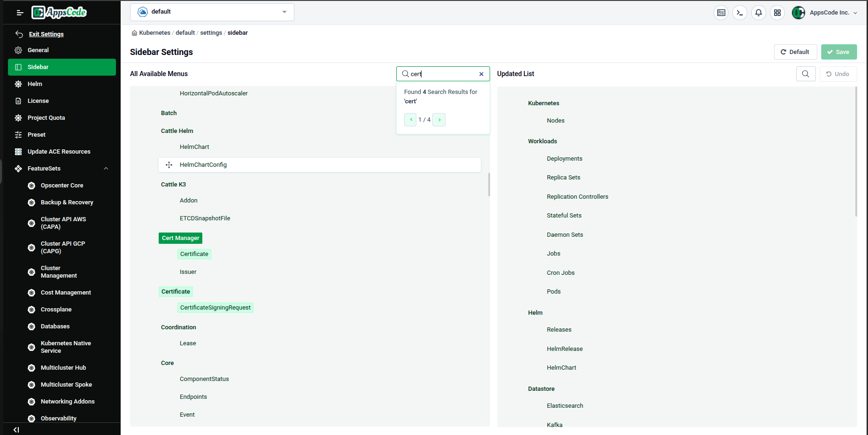This screenshot has height=435, width=868.
Task: Click the Crossplane feature set icon
Action: [31, 309]
